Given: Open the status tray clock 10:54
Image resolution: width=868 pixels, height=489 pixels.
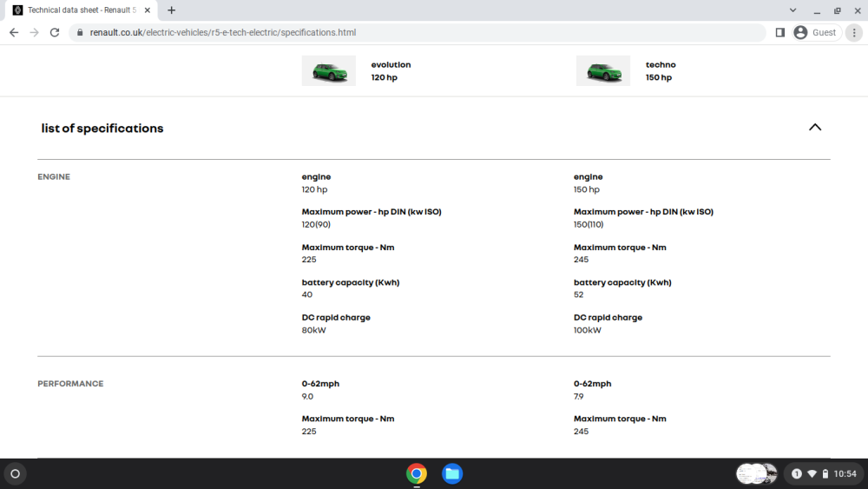Looking at the screenshot, I should point(845,473).
